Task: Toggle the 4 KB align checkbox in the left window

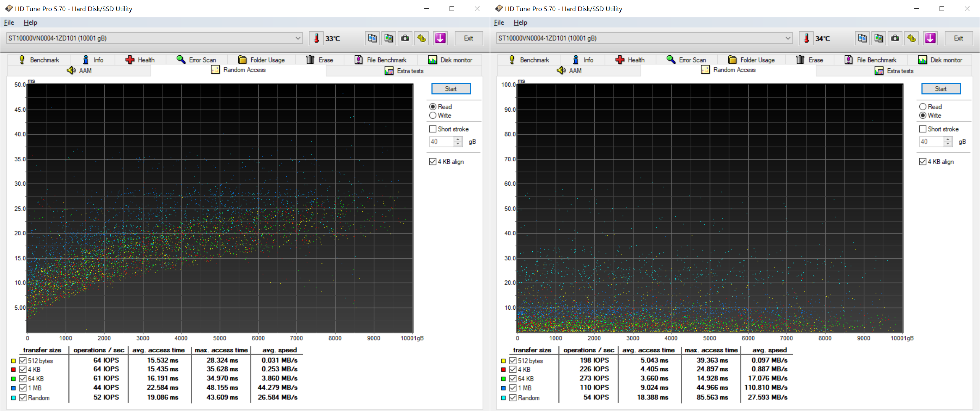Action: coord(432,162)
